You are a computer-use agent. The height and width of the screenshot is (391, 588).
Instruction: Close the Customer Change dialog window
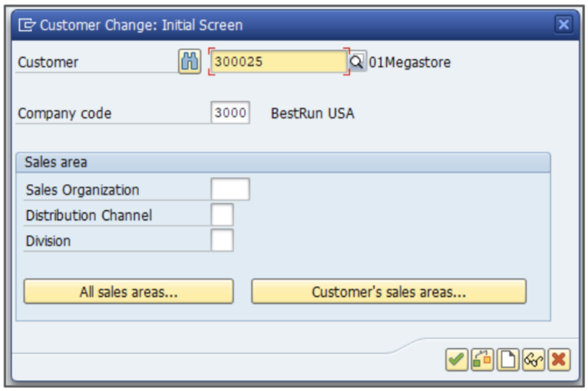564,25
